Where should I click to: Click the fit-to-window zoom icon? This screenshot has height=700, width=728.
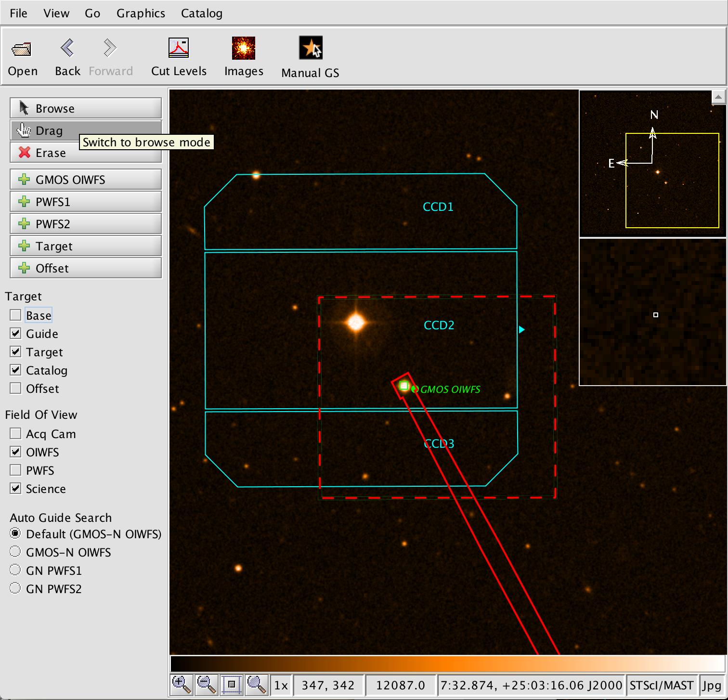pyautogui.click(x=232, y=685)
